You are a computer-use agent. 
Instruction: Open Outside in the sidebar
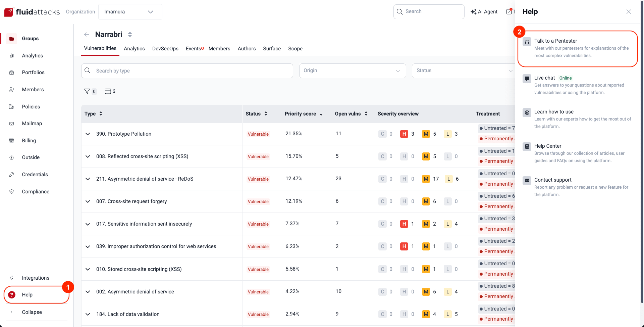[x=31, y=157]
